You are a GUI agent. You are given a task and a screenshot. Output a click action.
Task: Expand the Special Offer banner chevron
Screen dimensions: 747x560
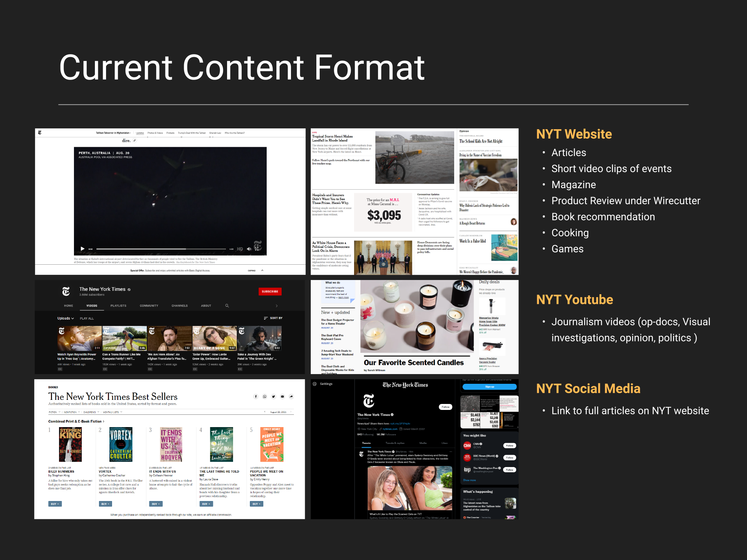pyautogui.click(x=262, y=270)
